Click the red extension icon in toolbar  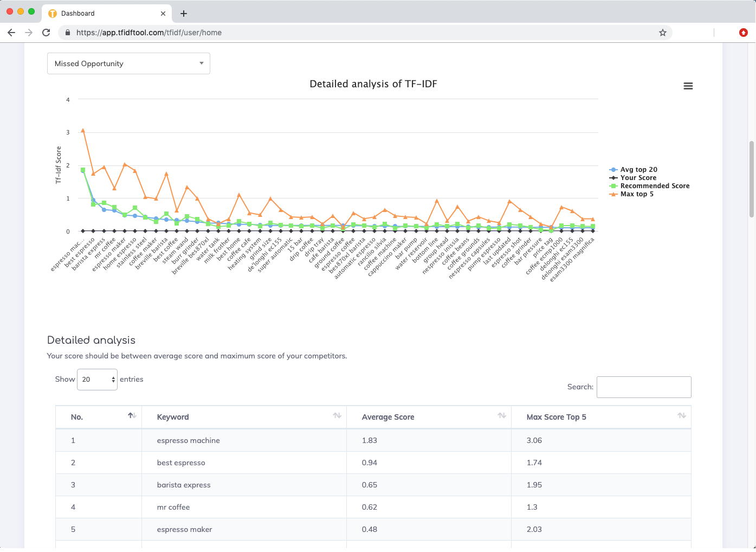(x=743, y=33)
